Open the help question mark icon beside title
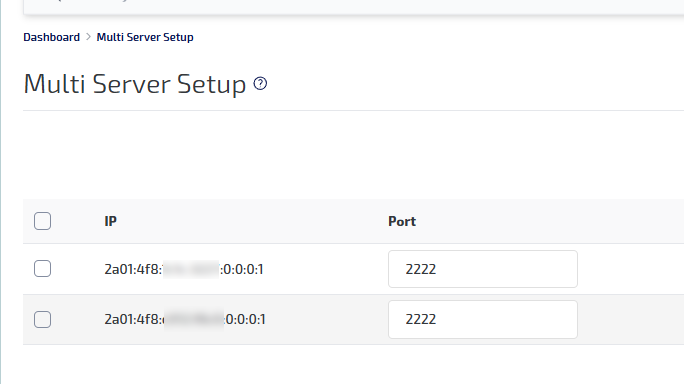 click(x=260, y=83)
